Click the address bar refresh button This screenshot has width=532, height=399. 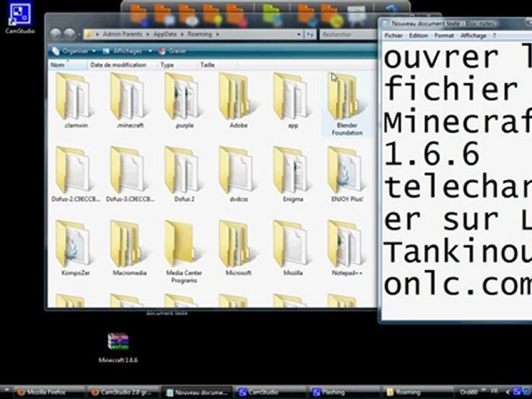point(310,34)
